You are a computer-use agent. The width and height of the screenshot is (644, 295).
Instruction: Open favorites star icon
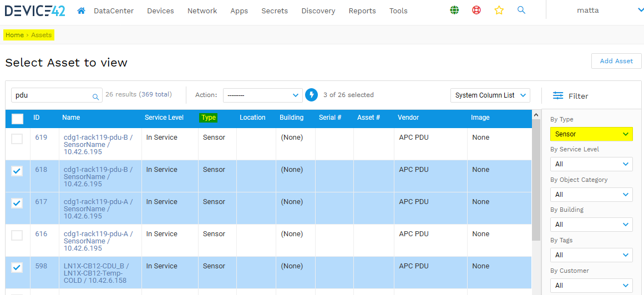(499, 11)
